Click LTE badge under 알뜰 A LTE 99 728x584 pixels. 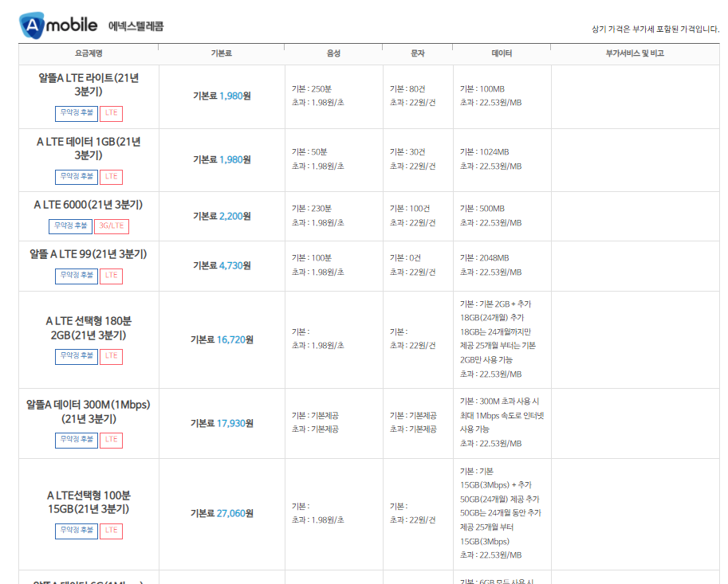112,276
